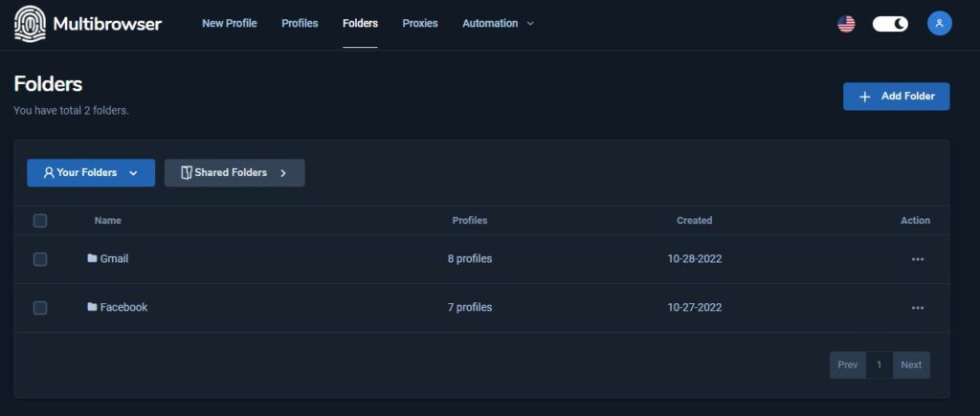Click the 8 profiles cell
Viewport: 980px width, 416px height.
469,258
